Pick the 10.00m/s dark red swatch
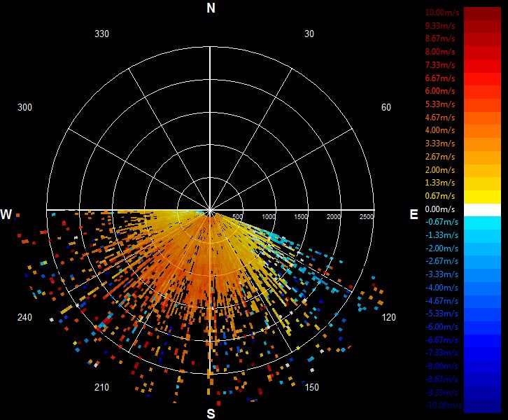508x420 pixels. (482, 13)
